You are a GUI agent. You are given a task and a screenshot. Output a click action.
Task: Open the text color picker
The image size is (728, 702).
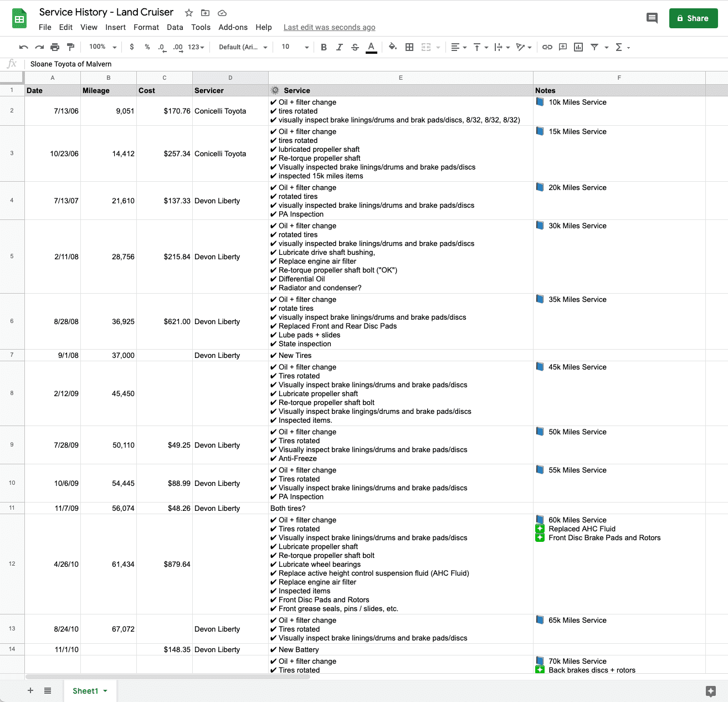coord(371,47)
